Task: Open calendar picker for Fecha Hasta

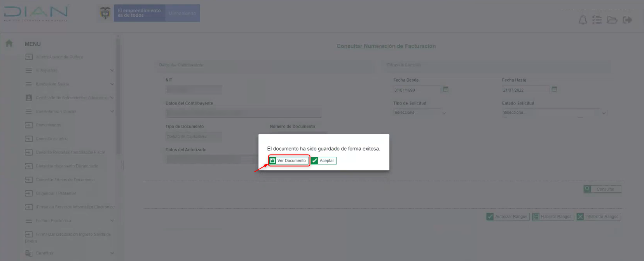Action: [555, 89]
